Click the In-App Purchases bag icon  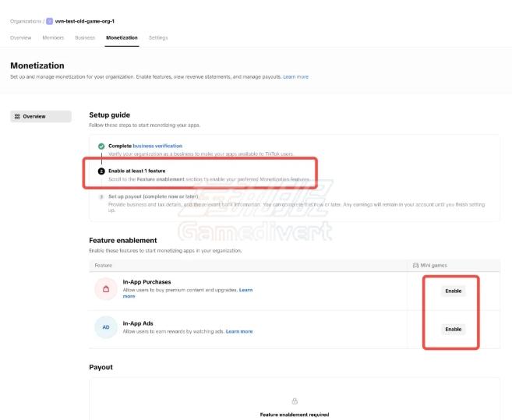[106, 289]
